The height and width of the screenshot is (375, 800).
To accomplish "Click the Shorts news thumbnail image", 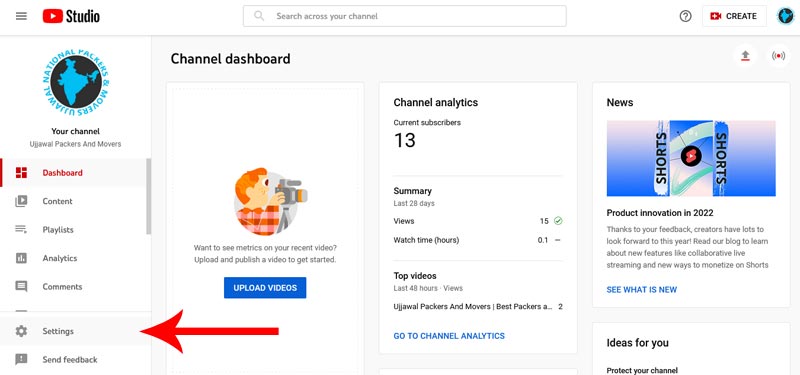I will click(x=691, y=158).
